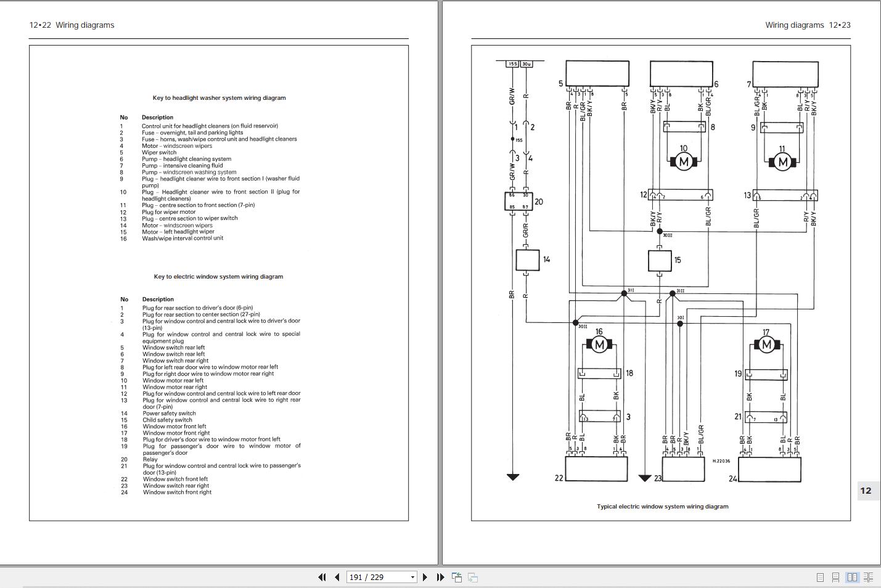Click component box 14 in the diagram
Screen dimensions: 881x588
(x=527, y=260)
